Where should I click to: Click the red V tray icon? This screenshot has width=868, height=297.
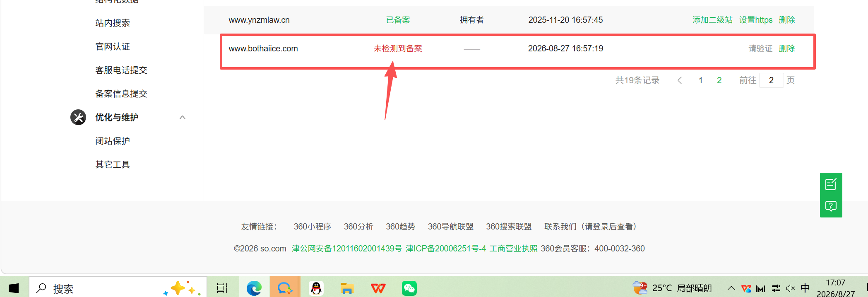(746, 288)
